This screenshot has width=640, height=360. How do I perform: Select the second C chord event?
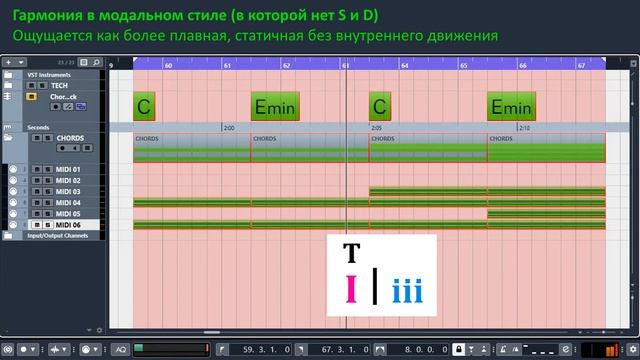(x=380, y=106)
